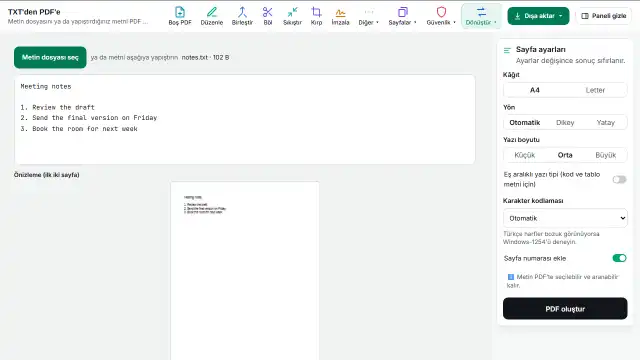Image resolution: width=640 pixels, height=360 pixels.
Task: Click Metin dosyası seç button
Action: pyautogui.click(x=50, y=58)
